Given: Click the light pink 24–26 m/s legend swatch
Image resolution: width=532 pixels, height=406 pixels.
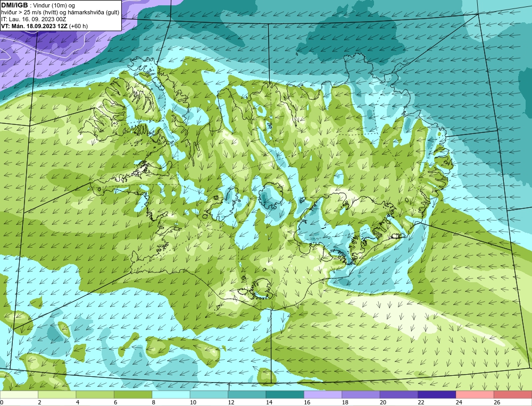Looking at the screenshot, I should click(475, 394).
